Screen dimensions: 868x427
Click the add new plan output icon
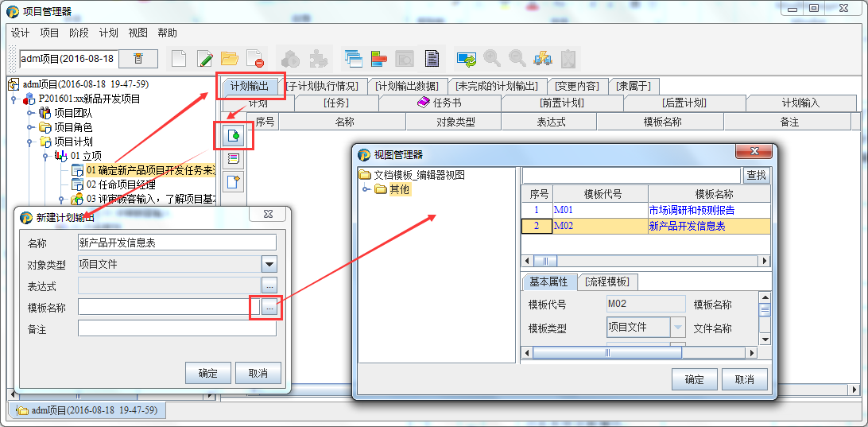point(234,136)
